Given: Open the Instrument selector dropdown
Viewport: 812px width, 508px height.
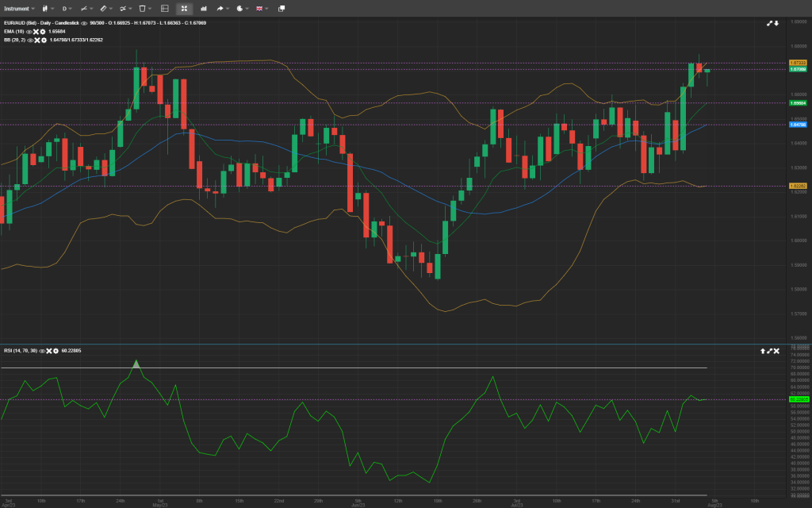Looking at the screenshot, I should [x=19, y=8].
